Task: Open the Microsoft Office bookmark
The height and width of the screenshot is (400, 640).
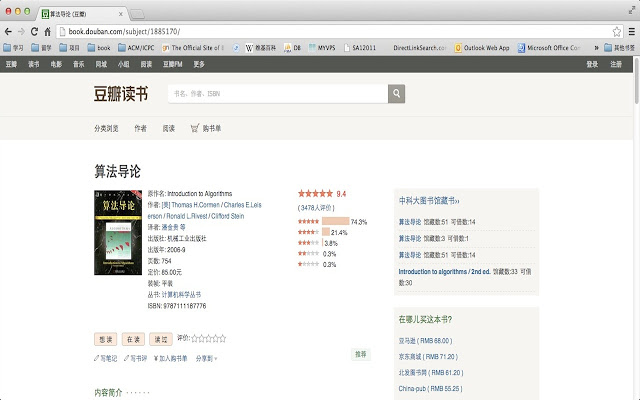Action: (549, 48)
